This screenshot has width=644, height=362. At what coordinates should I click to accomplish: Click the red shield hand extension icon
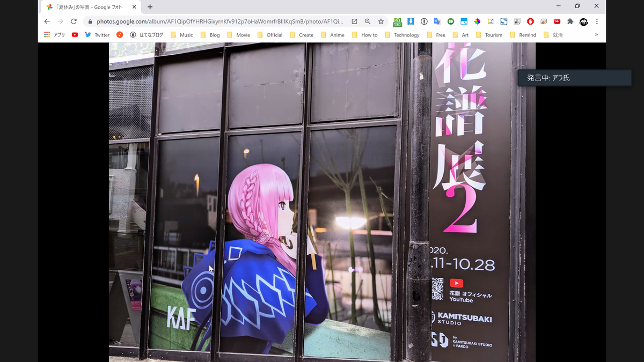click(530, 21)
